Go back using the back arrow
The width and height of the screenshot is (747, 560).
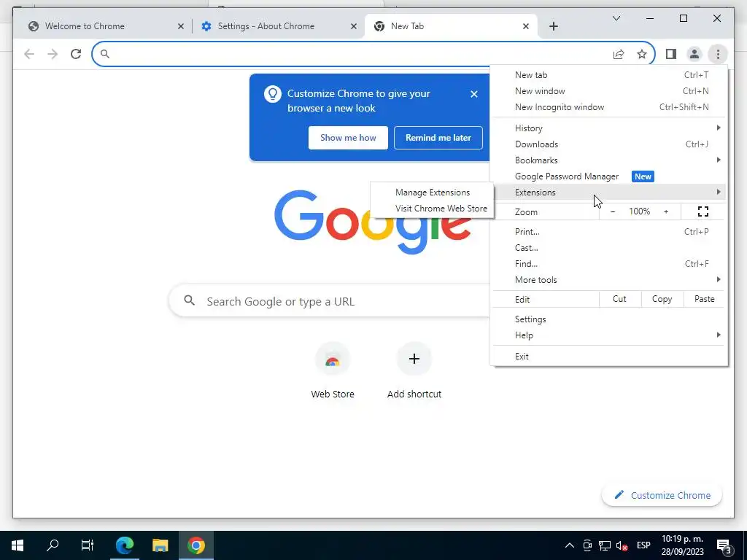[29, 54]
